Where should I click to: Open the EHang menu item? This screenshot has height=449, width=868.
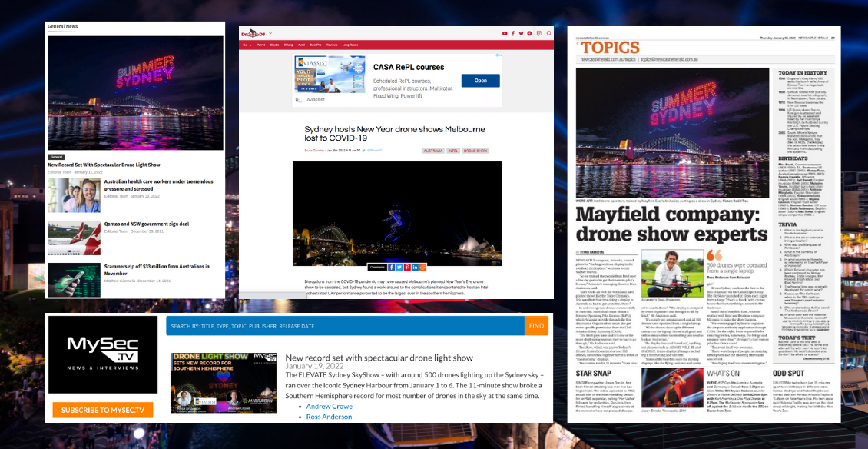288,45
